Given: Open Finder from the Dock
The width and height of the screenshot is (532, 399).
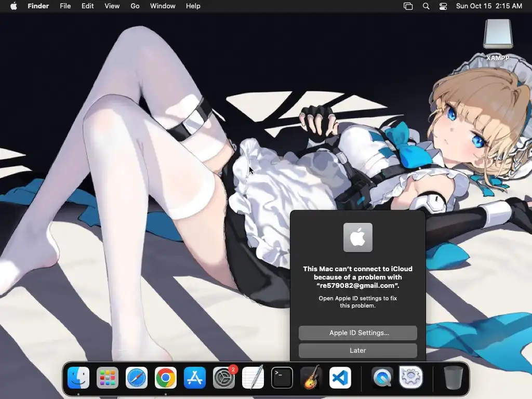Looking at the screenshot, I should pos(78,378).
